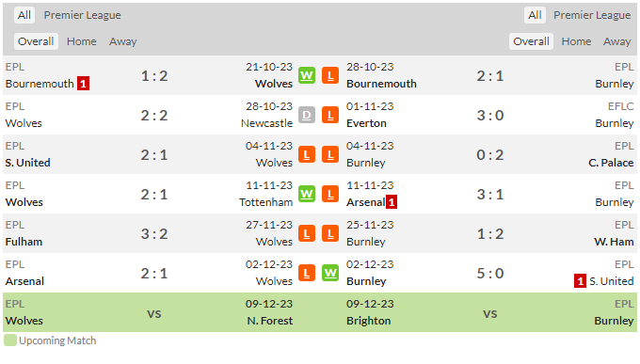Click the Upcoming Match legend swatch

[x=10, y=340]
